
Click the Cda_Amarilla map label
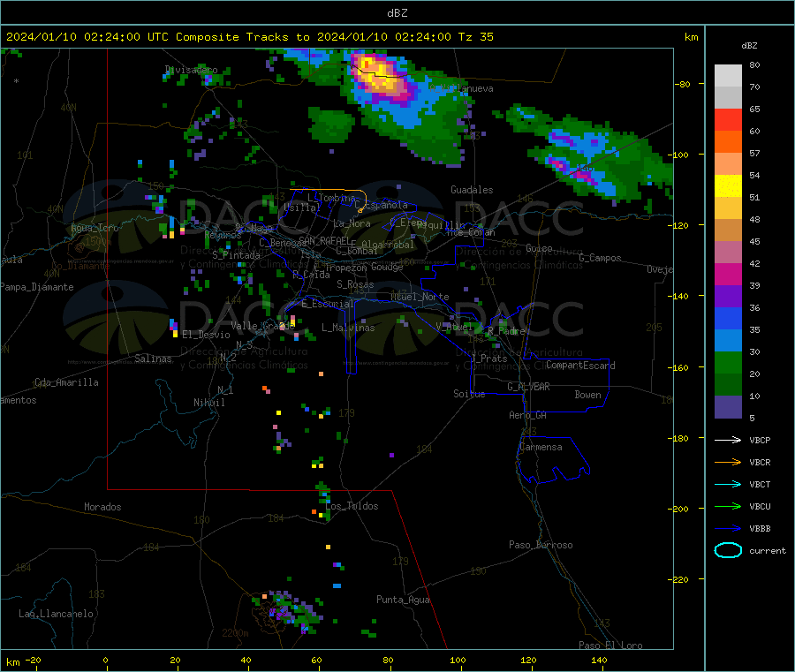point(66,382)
